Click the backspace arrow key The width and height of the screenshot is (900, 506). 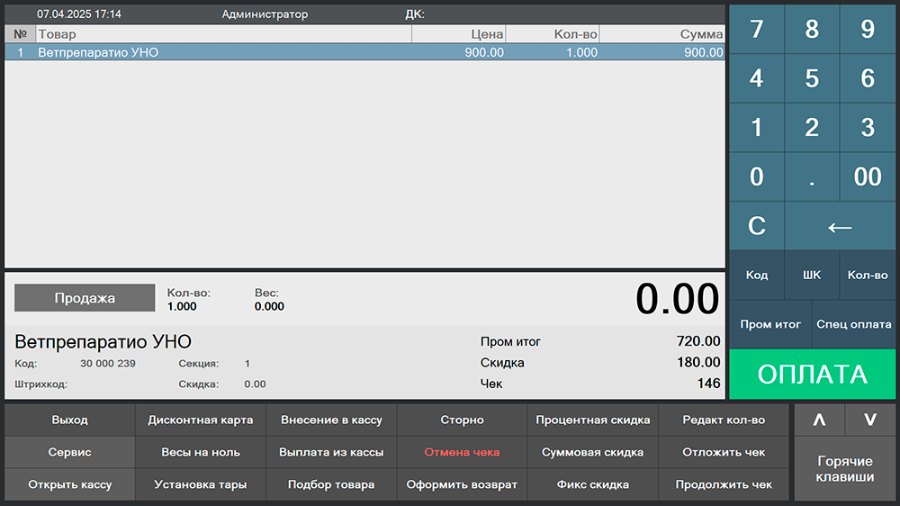(x=840, y=226)
